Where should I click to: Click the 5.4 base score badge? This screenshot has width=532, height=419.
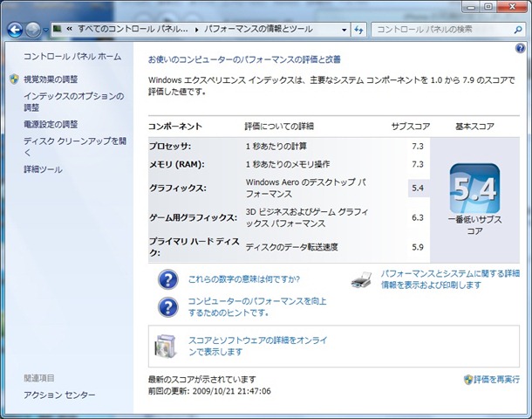click(474, 189)
